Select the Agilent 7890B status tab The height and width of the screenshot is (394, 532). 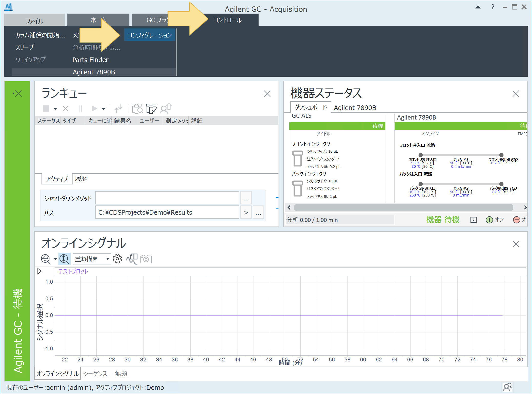355,108
